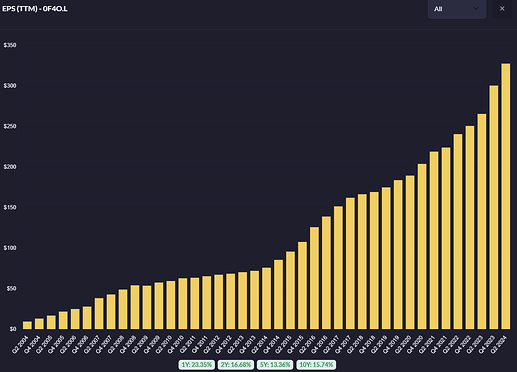
Task: Click the $200 y-axis label
Action: [x=10, y=167]
